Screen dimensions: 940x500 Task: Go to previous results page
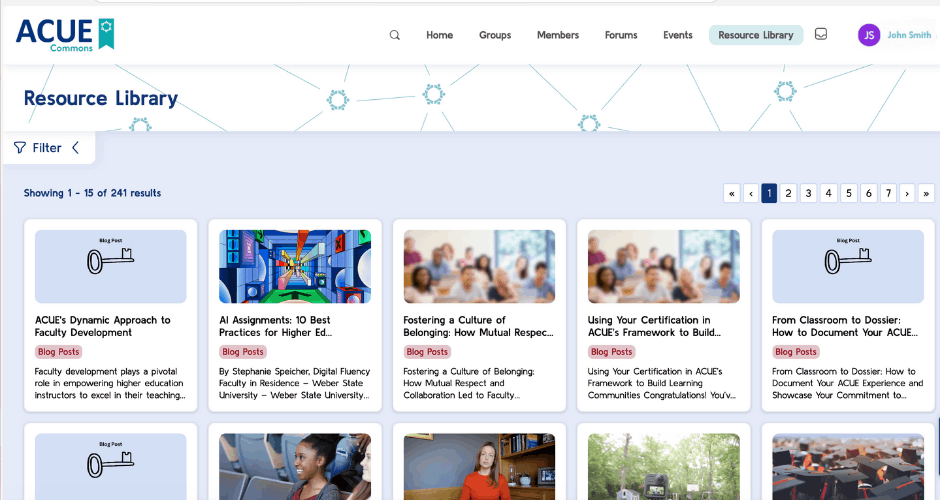751,193
